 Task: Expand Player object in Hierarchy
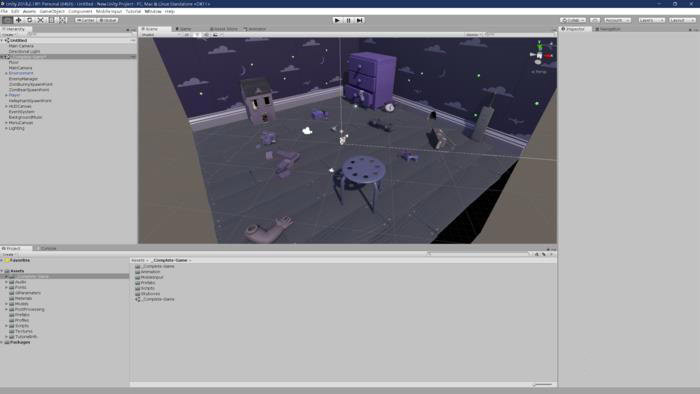pyautogui.click(x=6, y=95)
